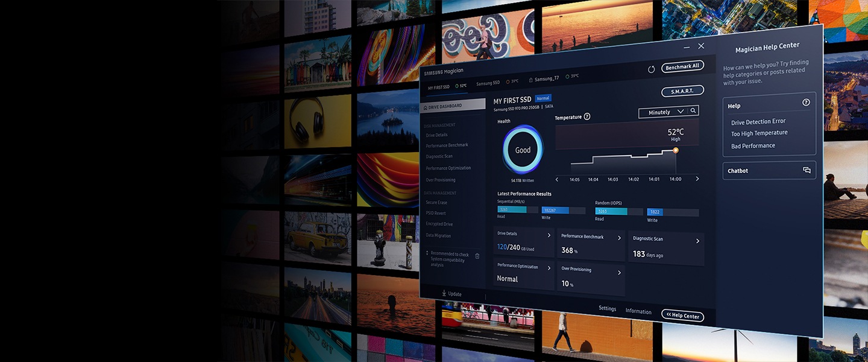Click the S.M.A.R.T. button

pos(682,91)
